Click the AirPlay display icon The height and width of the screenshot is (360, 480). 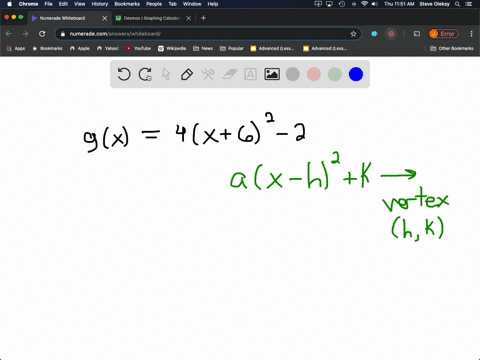click(x=329, y=4)
